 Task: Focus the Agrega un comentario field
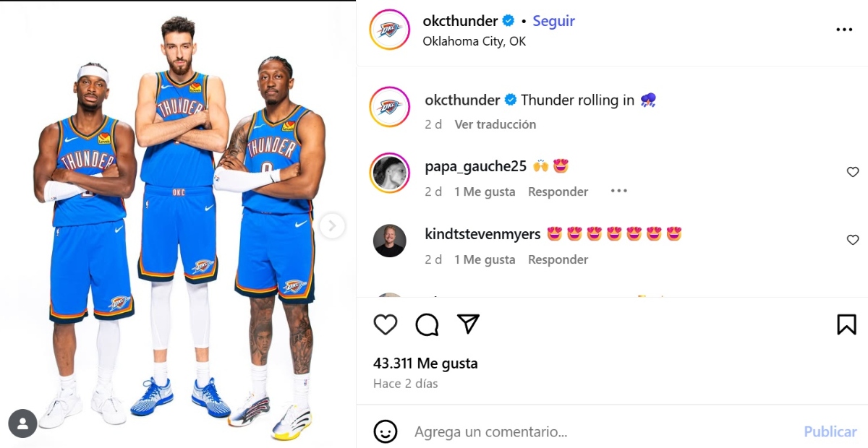tap(600, 432)
